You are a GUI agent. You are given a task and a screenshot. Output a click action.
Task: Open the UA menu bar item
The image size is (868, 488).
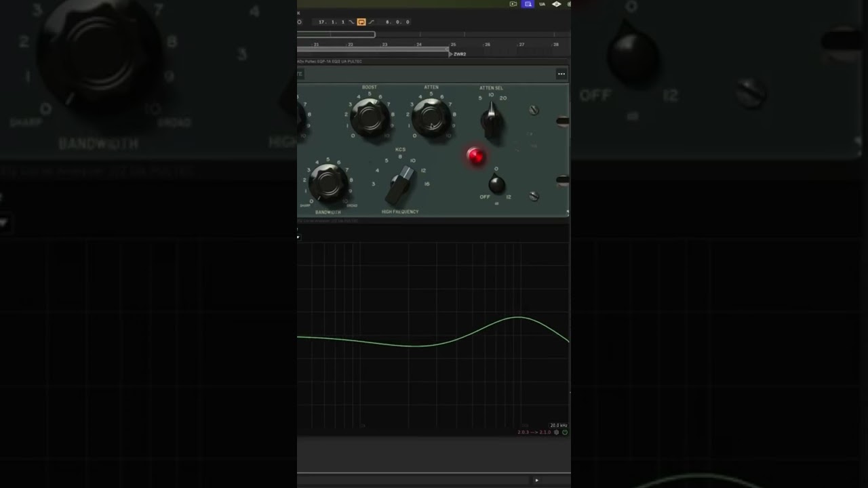coord(542,4)
